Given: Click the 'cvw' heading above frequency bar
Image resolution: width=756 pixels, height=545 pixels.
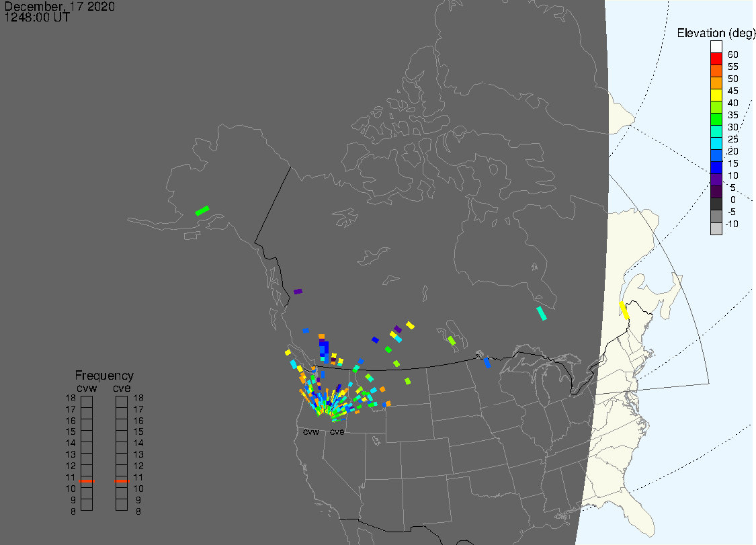Looking at the screenshot, I should pos(87,388).
